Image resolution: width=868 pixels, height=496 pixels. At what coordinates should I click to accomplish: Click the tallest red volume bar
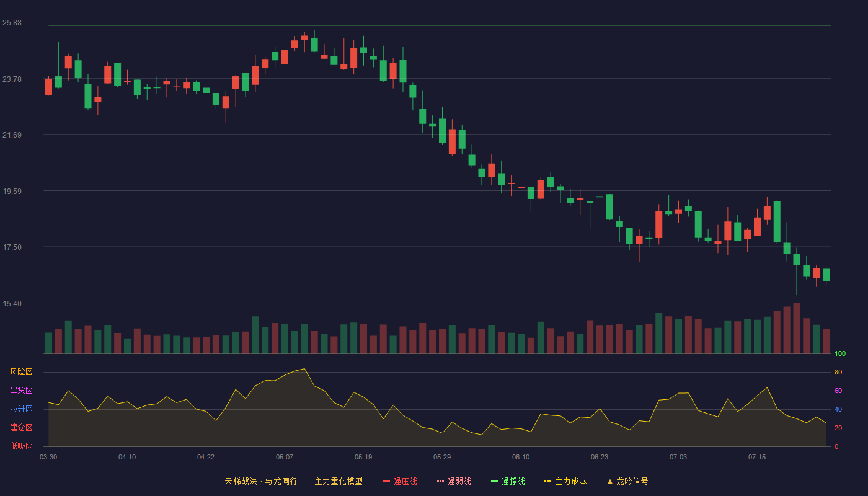pyautogui.click(x=797, y=328)
